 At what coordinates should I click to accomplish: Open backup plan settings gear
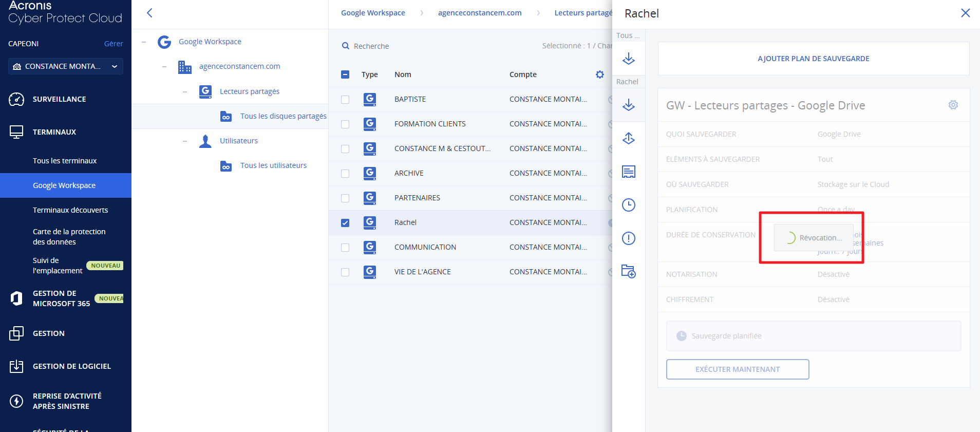pos(953,105)
